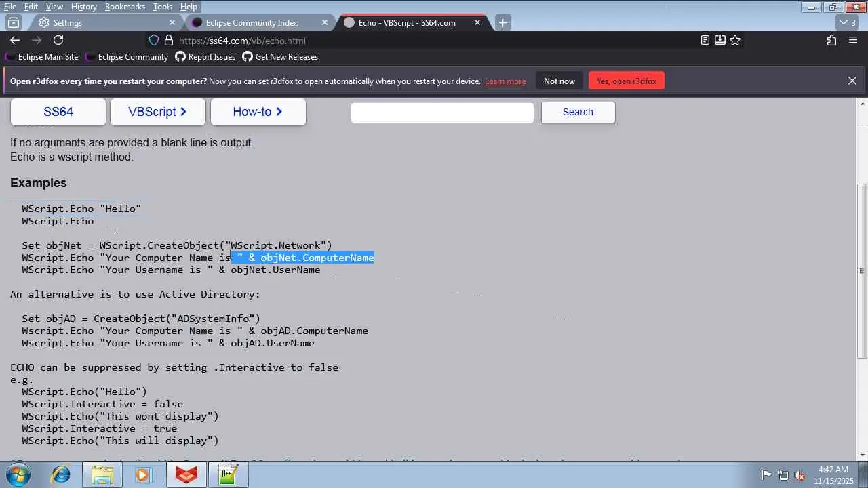Click the Examples heading
Screen dimensions: 868x488
[39, 183]
